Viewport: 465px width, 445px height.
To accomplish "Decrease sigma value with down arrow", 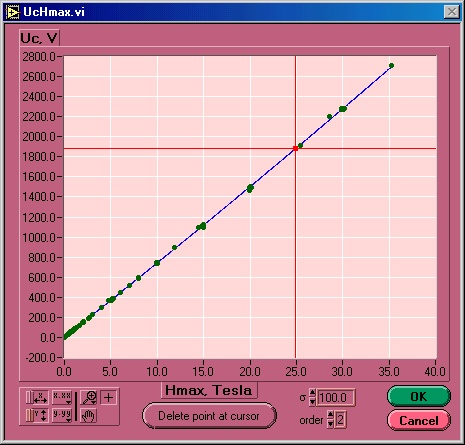I will (x=312, y=402).
